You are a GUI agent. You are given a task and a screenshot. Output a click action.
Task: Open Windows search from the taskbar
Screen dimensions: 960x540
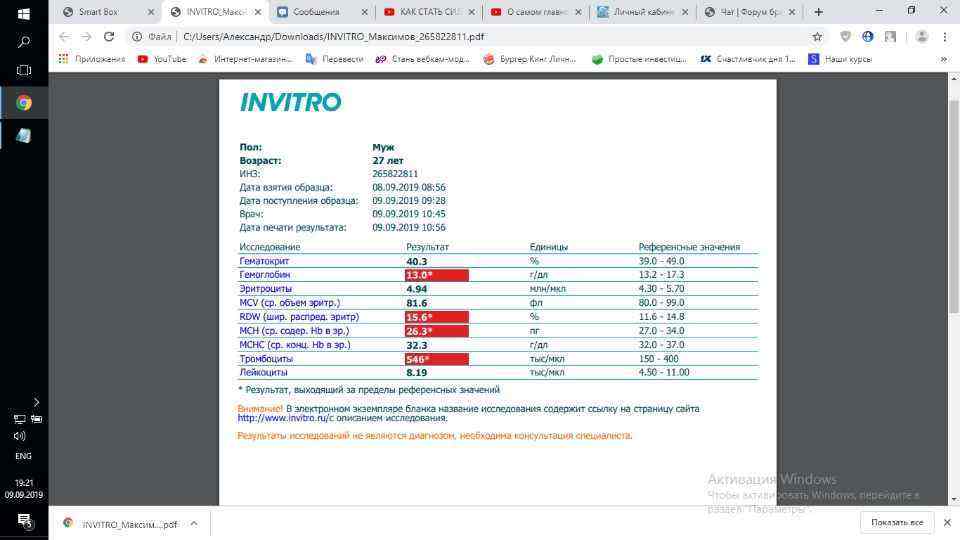(x=24, y=42)
